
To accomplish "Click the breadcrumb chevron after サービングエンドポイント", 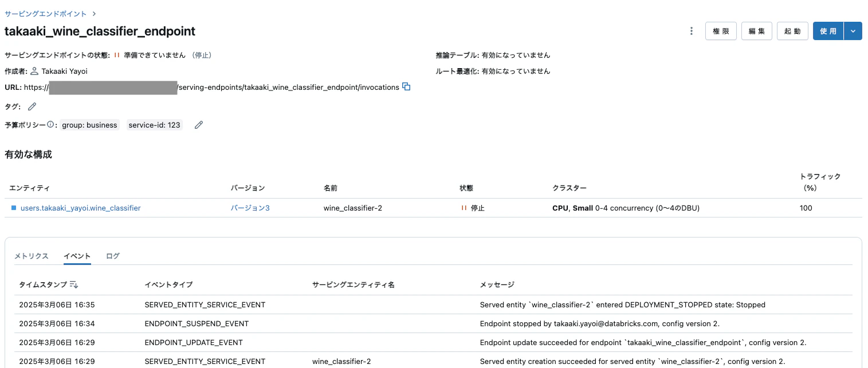I will tap(94, 13).
